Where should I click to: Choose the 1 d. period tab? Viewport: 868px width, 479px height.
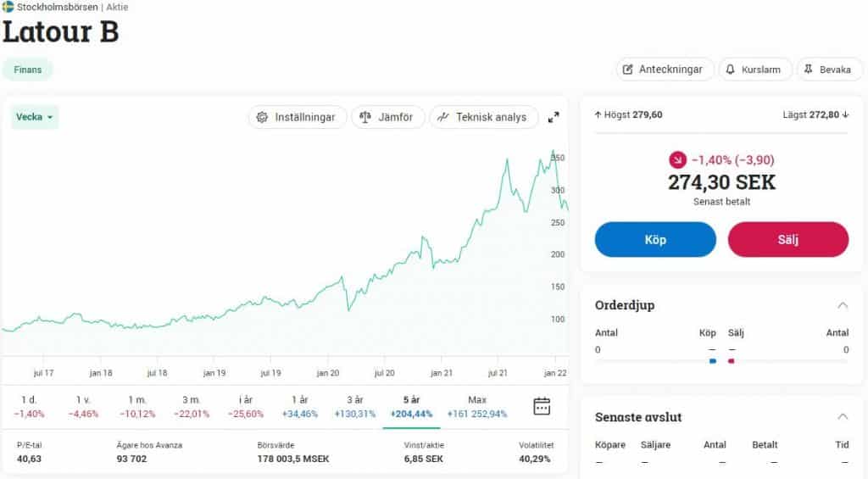(29, 406)
